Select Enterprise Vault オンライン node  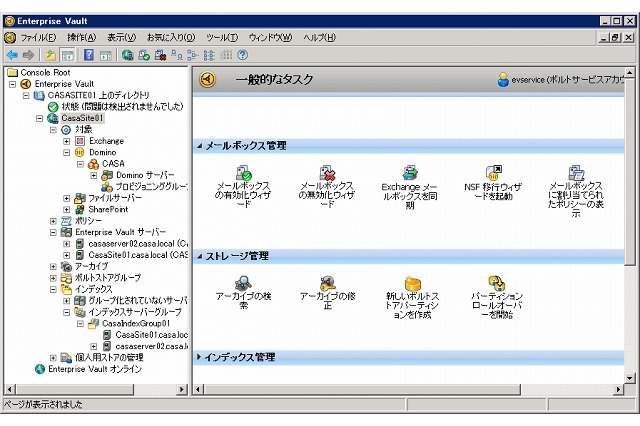[95, 369]
